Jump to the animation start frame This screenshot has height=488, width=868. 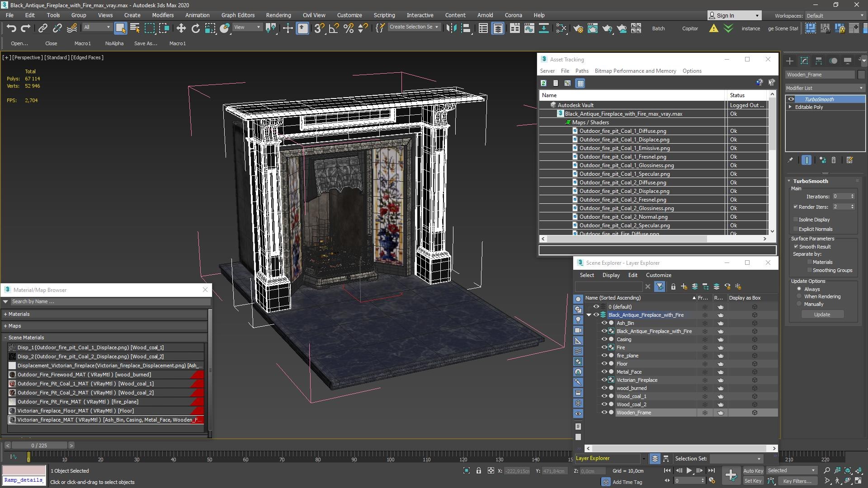pyautogui.click(x=667, y=471)
